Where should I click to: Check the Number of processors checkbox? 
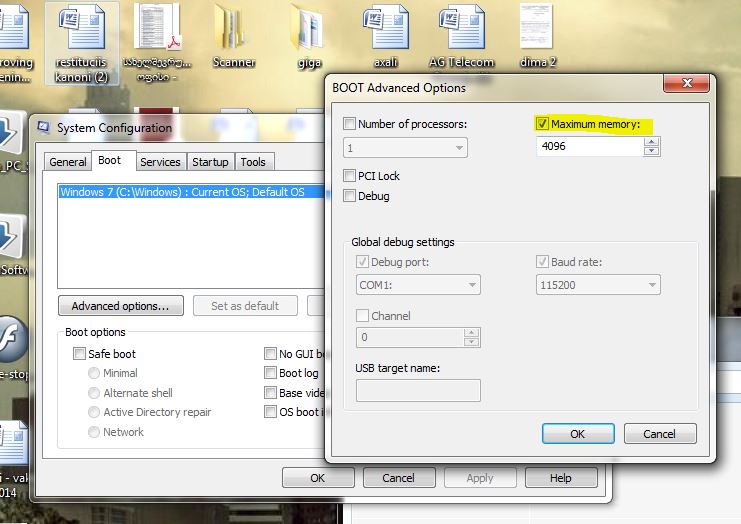[x=349, y=124]
